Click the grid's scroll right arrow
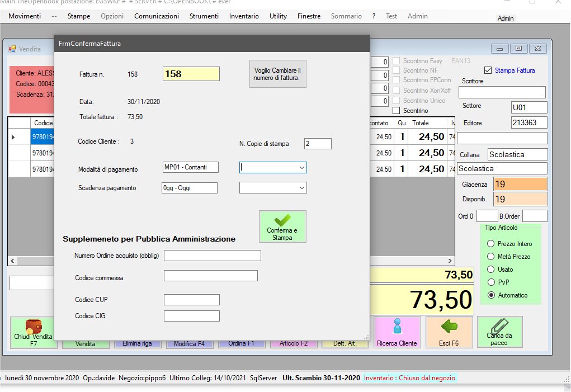Image resolution: width=571 pixels, height=392 pixels. [x=450, y=261]
